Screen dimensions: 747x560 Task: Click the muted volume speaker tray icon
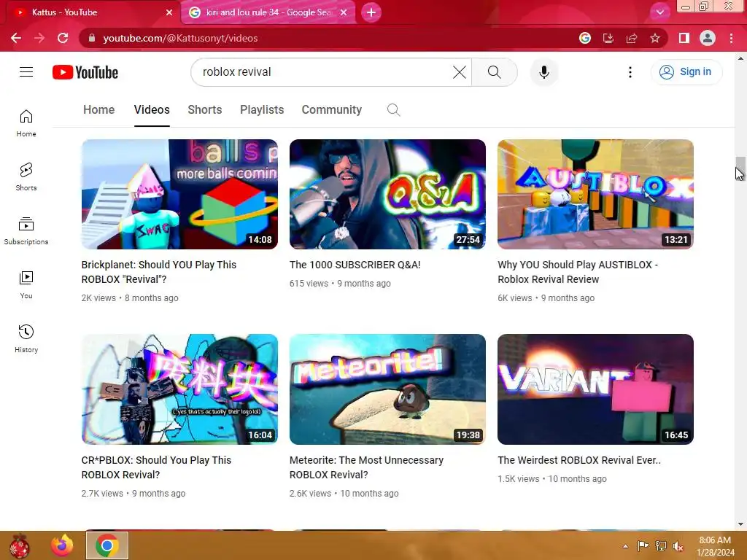click(678, 546)
